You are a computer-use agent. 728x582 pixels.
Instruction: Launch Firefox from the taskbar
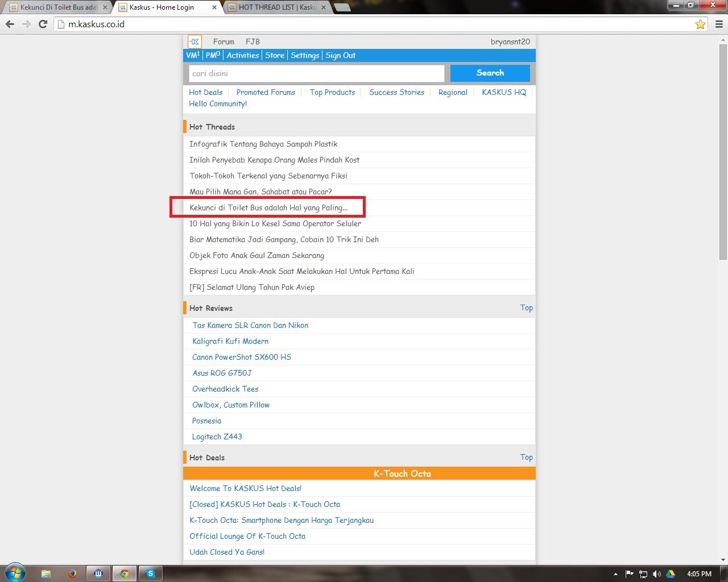72,573
